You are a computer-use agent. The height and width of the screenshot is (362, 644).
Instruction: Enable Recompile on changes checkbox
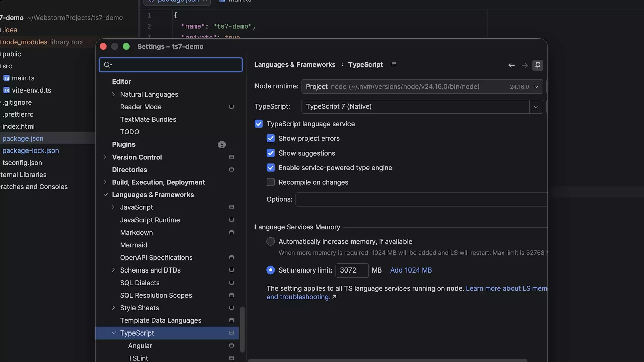coord(271,182)
